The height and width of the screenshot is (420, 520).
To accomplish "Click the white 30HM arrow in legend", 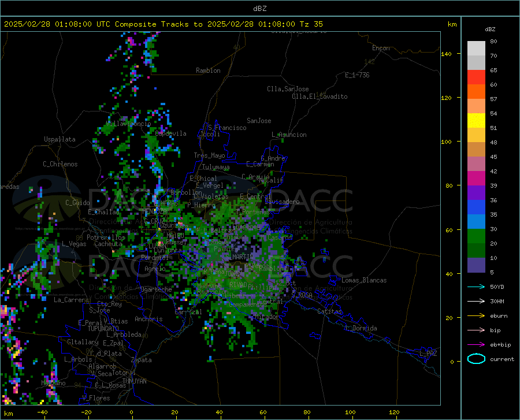I will click(476, 302).
